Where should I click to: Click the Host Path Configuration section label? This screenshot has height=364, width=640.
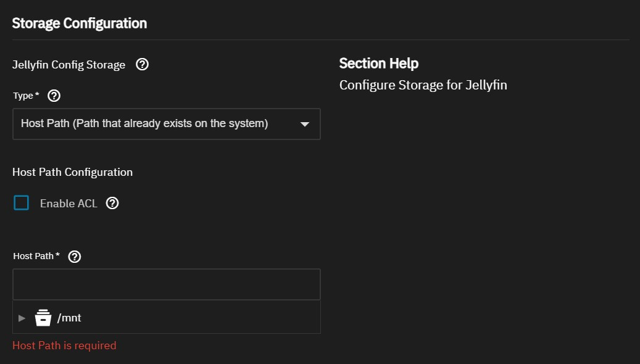[x=72, y=172]
